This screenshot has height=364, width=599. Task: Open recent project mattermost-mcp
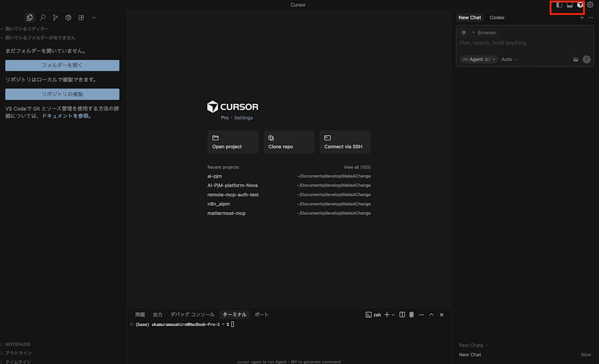coord(289,213)
